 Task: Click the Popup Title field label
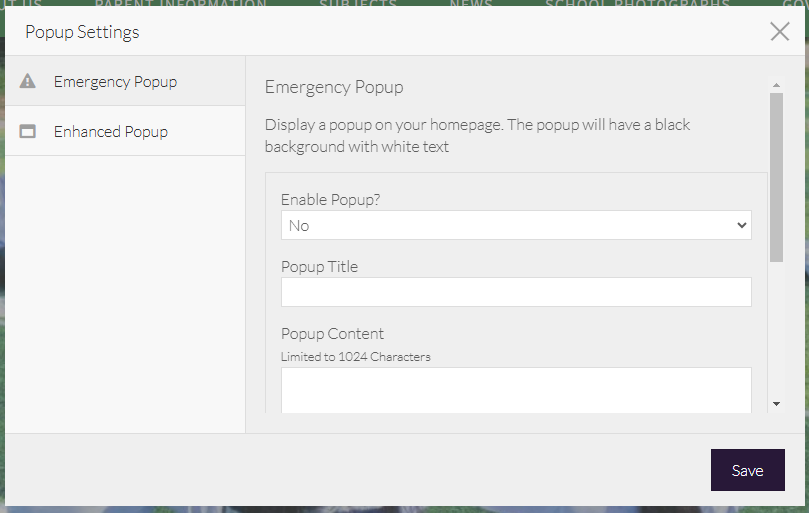(x=319, y=266)
